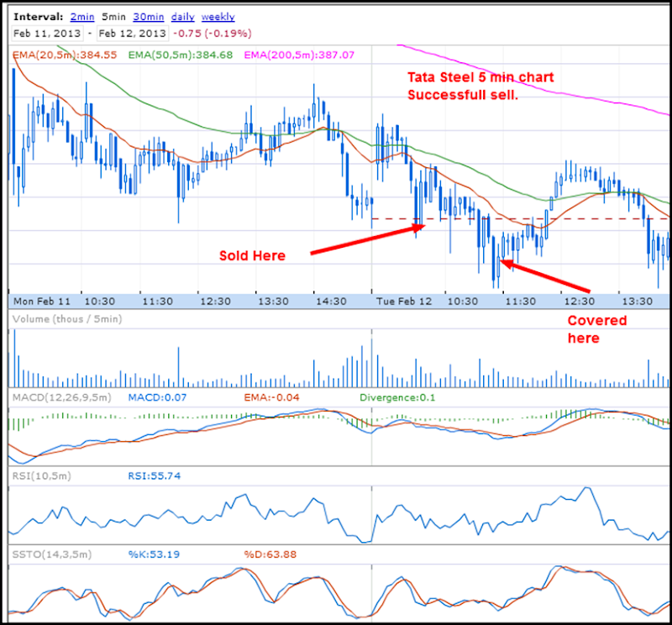Switch chart interval to 2min
The image size is (672, 625).
point(82,17)
